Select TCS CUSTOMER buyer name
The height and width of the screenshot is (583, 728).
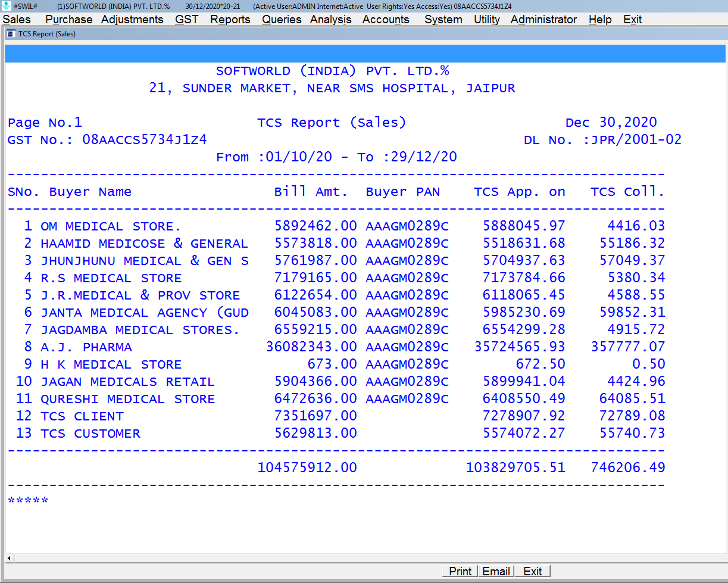tap(90, 434)
